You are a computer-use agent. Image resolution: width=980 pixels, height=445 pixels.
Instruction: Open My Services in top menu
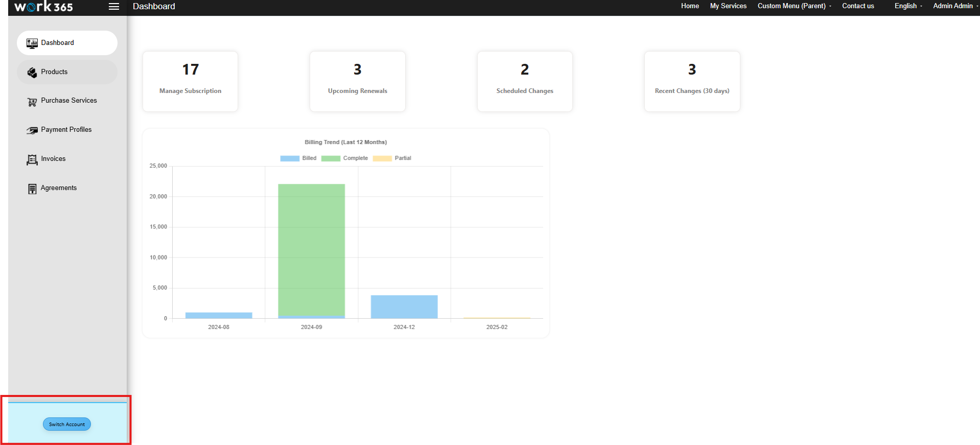tap(728, 6)
